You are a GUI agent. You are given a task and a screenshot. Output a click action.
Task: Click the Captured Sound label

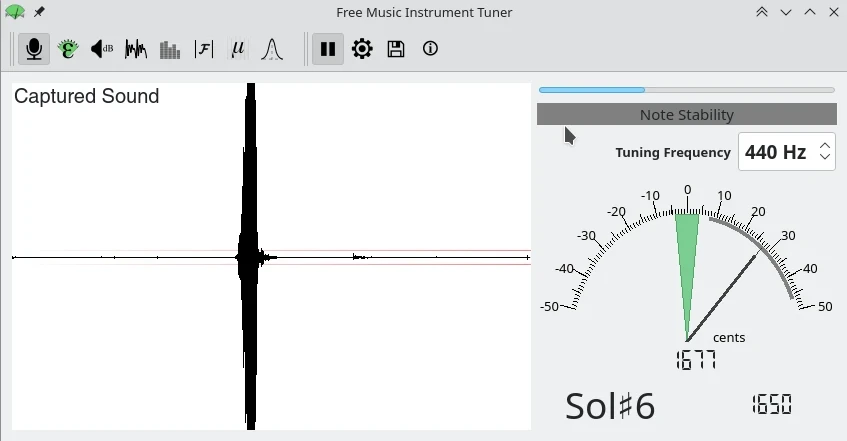86,96
